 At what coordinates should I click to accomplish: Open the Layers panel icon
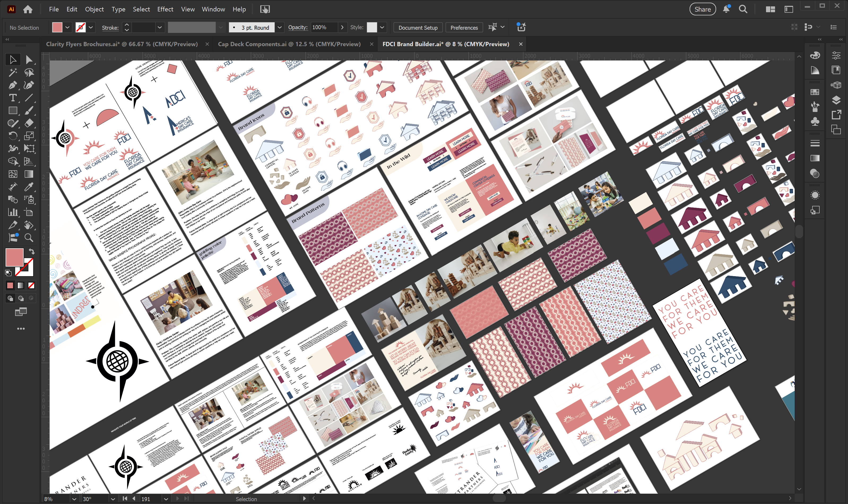coord(836,100)
